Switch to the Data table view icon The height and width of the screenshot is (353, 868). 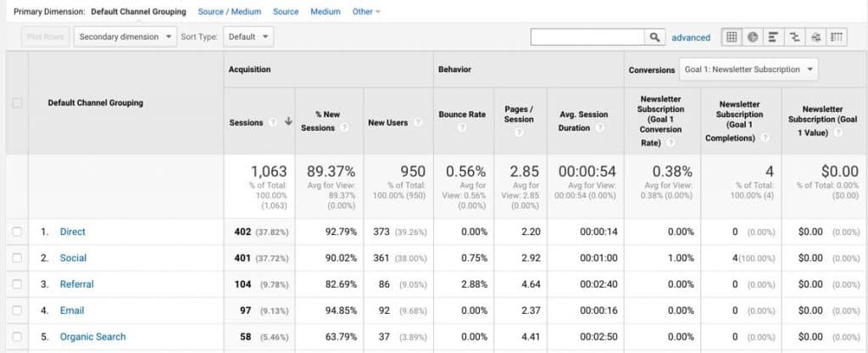[731, 37]
